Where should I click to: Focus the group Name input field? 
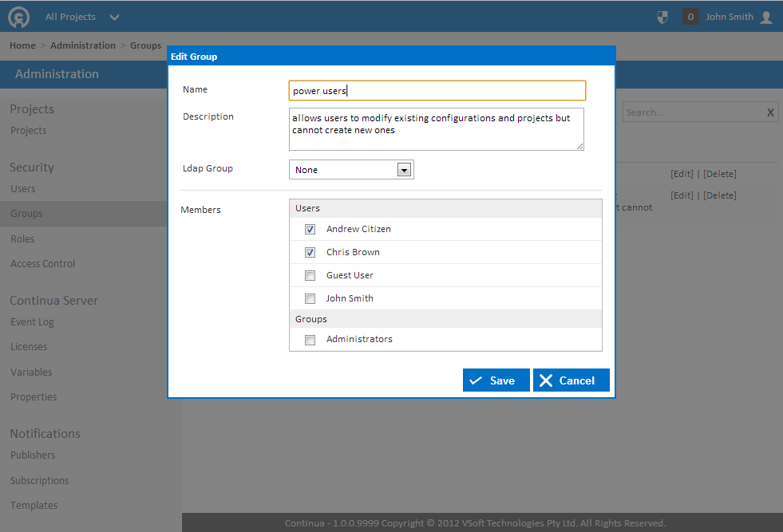click(x=437, y=90)
